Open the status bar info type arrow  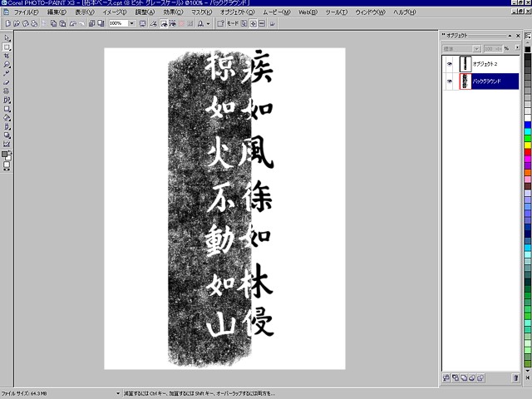[118, 393]
